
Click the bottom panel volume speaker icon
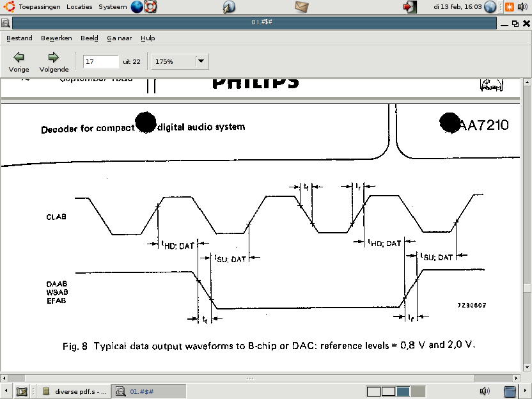[485, 391]
